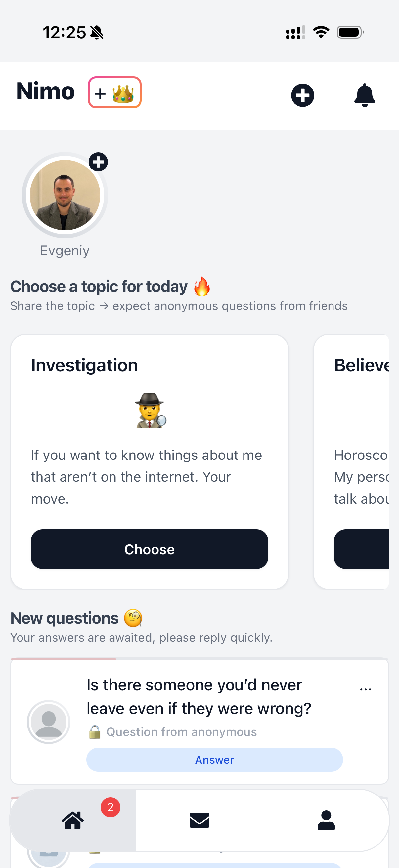
Task: Open notifications bell
Action: (364, 95)
